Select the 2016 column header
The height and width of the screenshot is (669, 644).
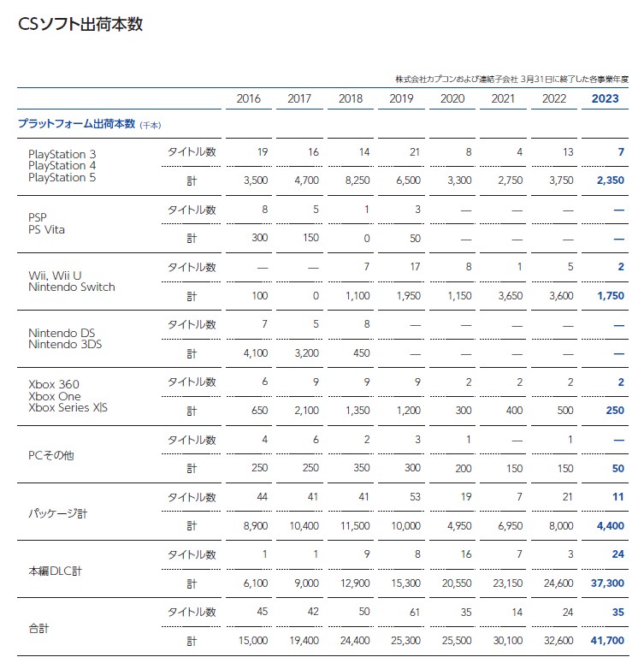coord(249,98)
